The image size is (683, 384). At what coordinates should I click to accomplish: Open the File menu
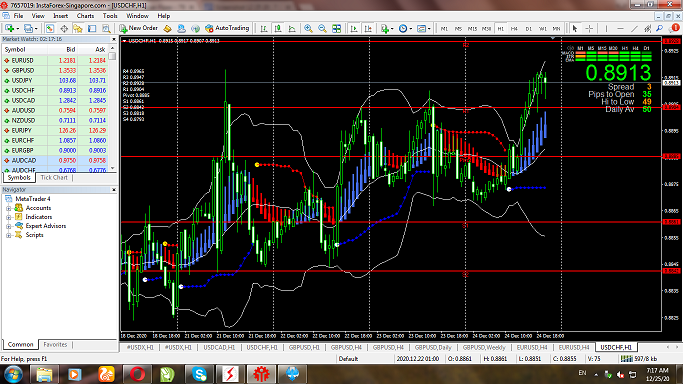click(18, 16)
